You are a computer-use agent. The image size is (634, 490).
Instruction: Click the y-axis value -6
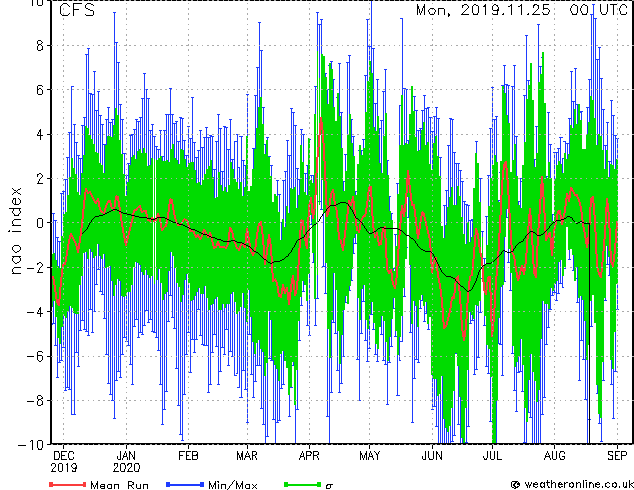[x=35, y=356]
